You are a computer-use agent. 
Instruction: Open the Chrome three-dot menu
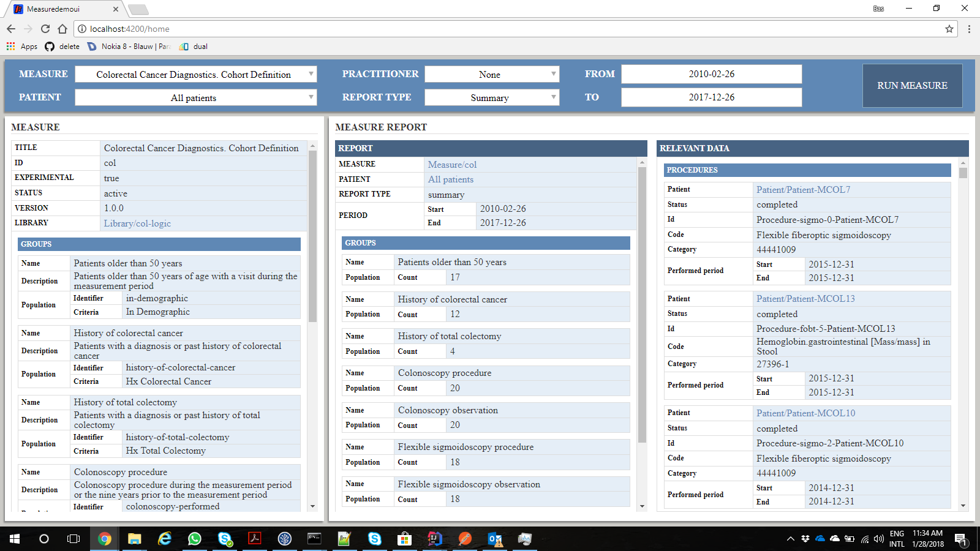point(969,29)
